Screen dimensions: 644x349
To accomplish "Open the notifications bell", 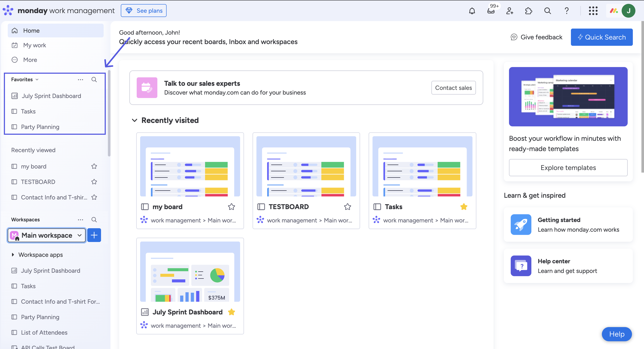I will [472, 11].
